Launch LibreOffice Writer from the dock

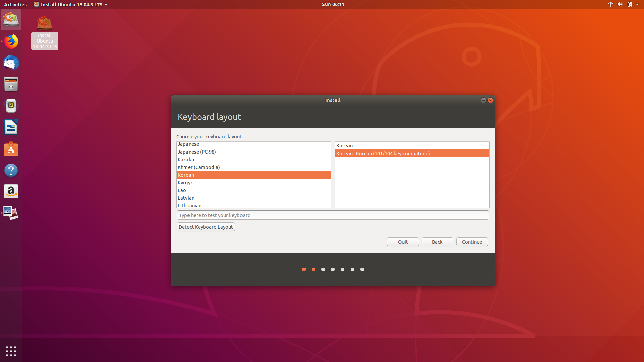11,127
